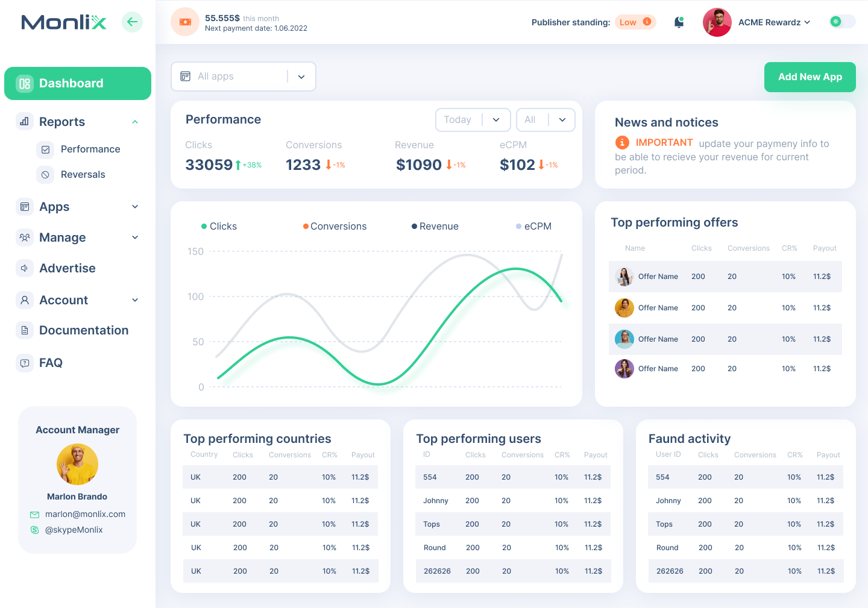Toggle the theme switch in top-right
Viewport: 868px width, 608px height.
(841, 22)
